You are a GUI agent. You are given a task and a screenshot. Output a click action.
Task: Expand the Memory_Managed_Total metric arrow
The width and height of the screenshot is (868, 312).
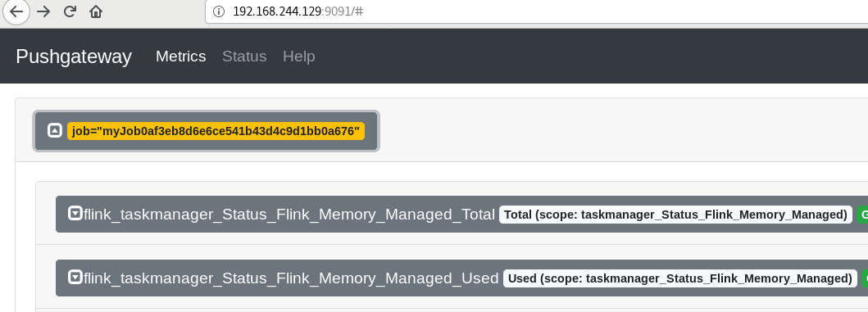(75, 213)
